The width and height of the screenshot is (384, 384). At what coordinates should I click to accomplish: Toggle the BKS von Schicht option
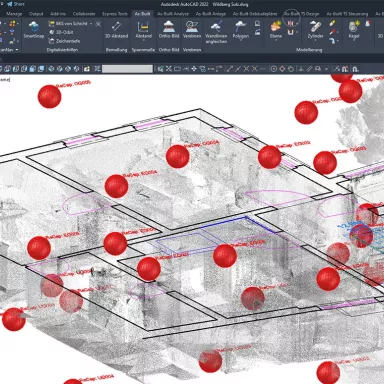(x=68, y=24)
